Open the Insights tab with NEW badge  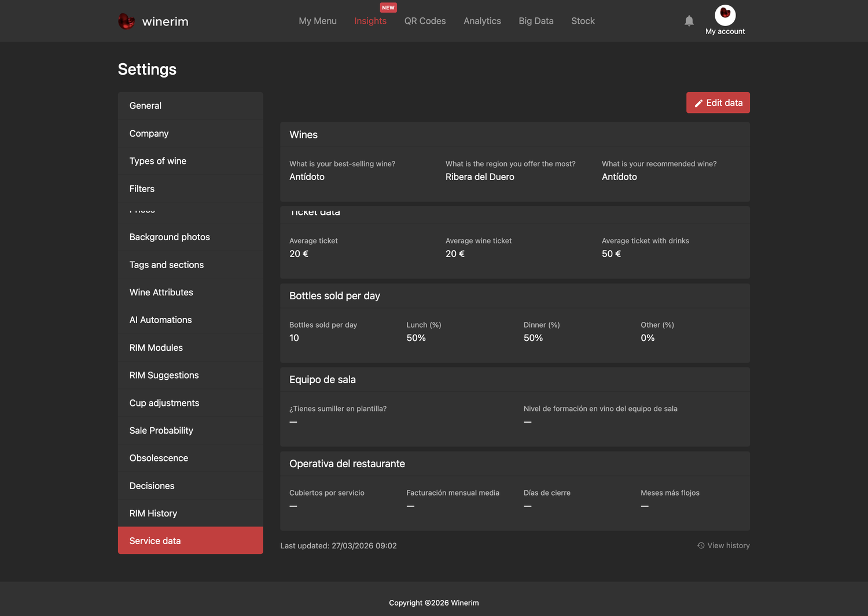pyautogui.click(x=370, y=21)
